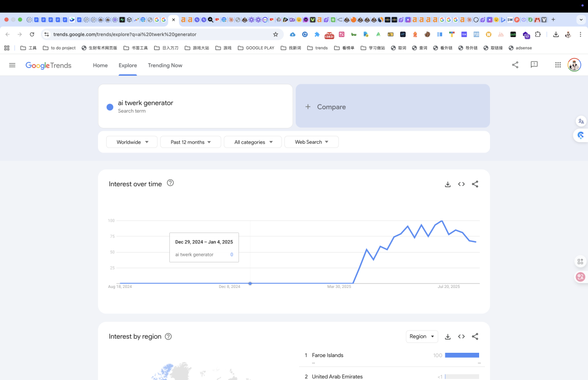Image resolution: width=588 pixels, height=380 pixels.
Task: Click the browser address bar URL
Action: click(x=125, y=34)
